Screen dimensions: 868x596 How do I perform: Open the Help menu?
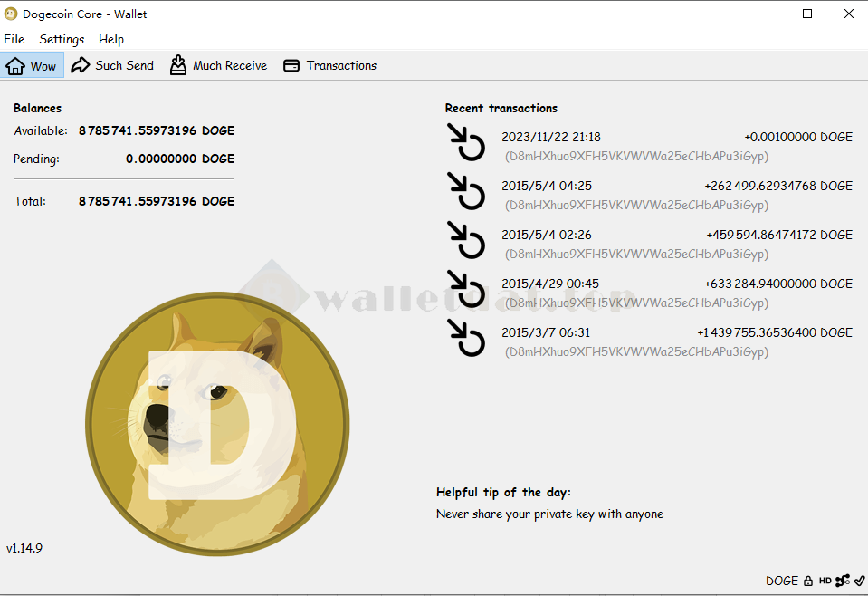point(111,39)
